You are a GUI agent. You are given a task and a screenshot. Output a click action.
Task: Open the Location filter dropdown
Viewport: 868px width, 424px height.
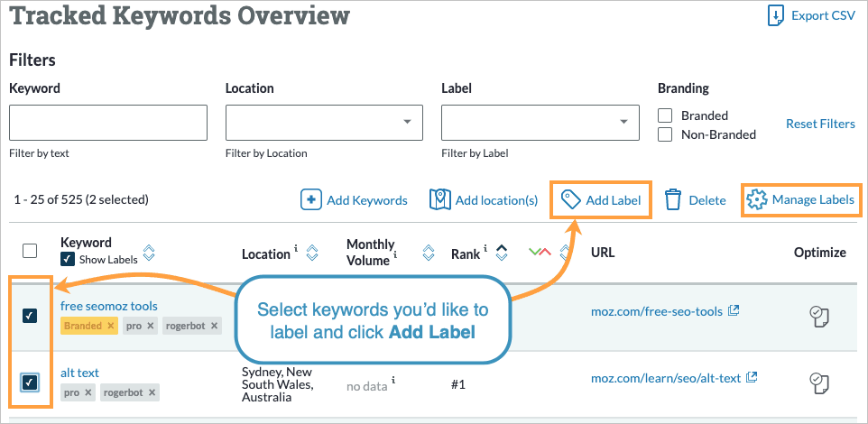point(324,122)
